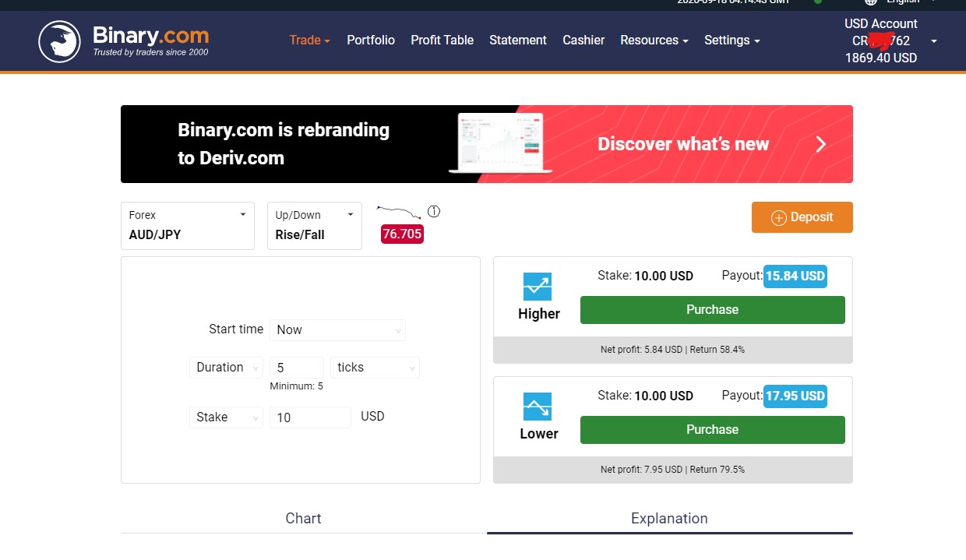The width and height of the screenshot is (966, 560).
Task: Expand the Resources menu
Action: [654, 40]
